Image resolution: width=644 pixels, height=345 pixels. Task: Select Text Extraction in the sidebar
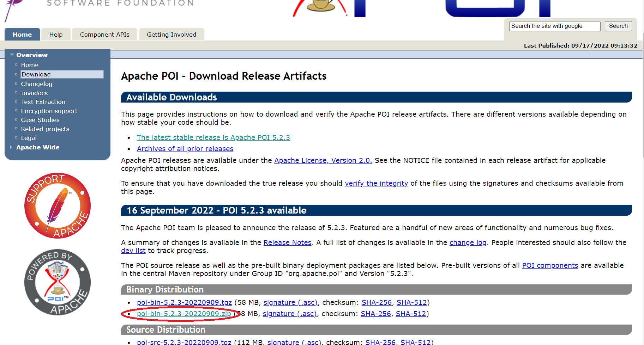43,102
